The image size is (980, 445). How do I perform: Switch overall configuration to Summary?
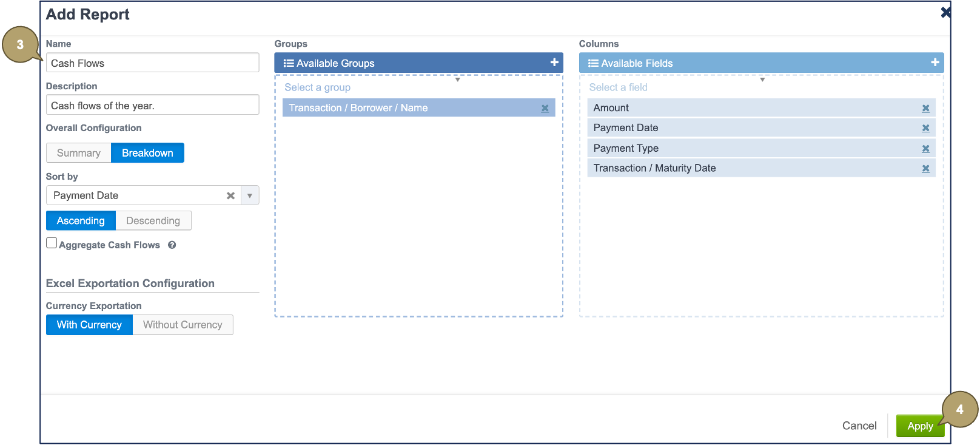[x=79, y=153]
